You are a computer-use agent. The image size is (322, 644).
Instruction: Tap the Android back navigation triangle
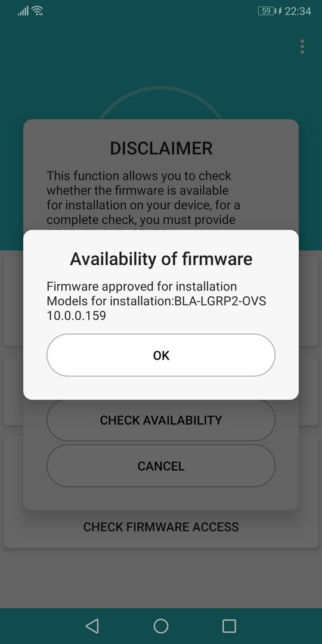pos(92,626)
